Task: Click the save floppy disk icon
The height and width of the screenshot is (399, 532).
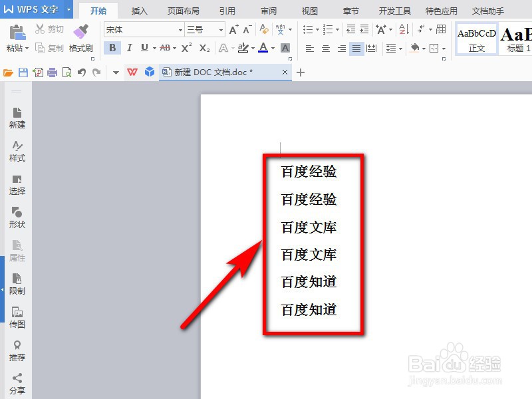Action: [x=23, y=72]
